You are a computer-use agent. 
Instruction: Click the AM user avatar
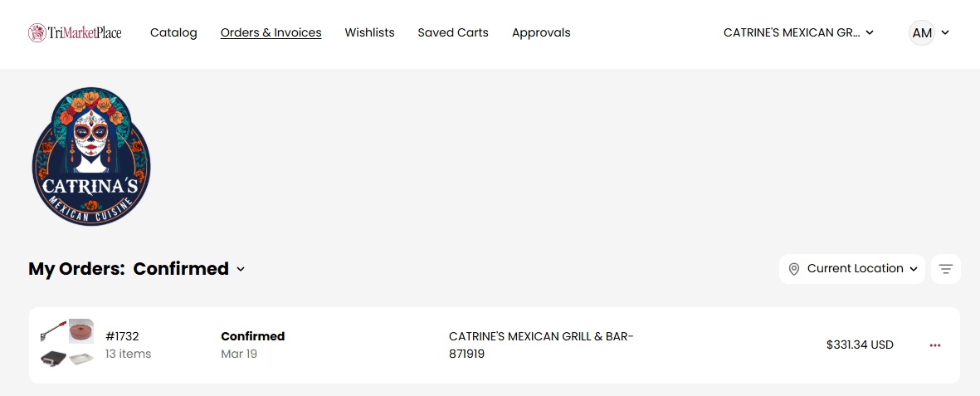921,33
